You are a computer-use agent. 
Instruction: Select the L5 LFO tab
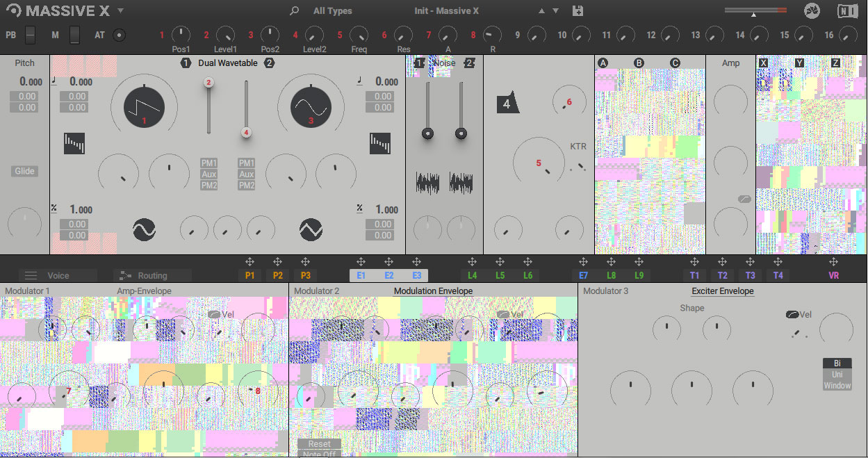[x=500, y=275]
